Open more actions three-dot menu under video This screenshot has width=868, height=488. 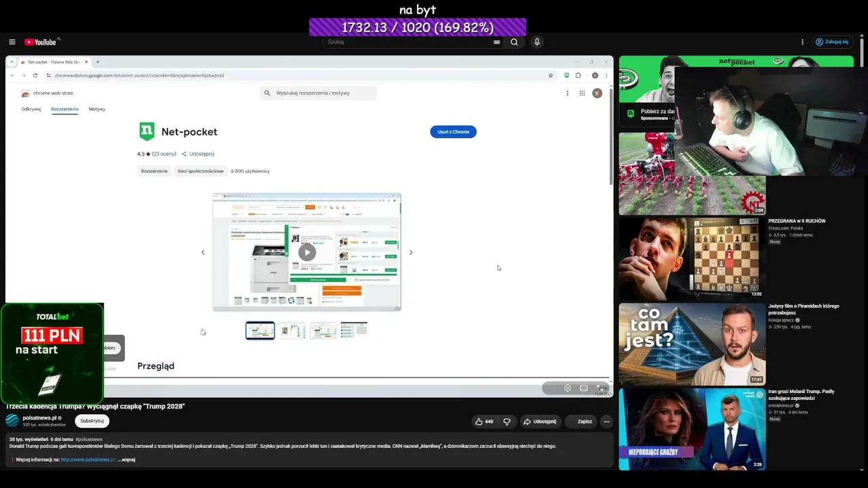click(607, 422)
